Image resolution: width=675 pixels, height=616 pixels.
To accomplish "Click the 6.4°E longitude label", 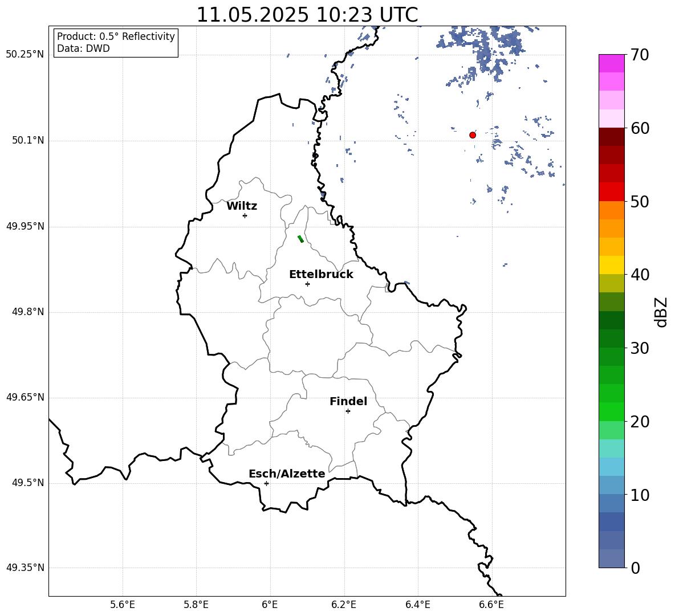I will (417, 605).
